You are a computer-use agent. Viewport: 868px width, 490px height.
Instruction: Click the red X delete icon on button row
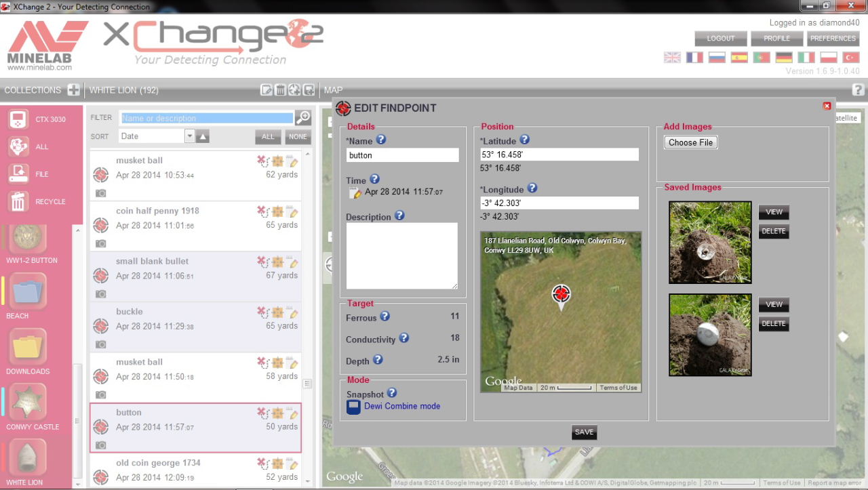click(x=262, y=413)
